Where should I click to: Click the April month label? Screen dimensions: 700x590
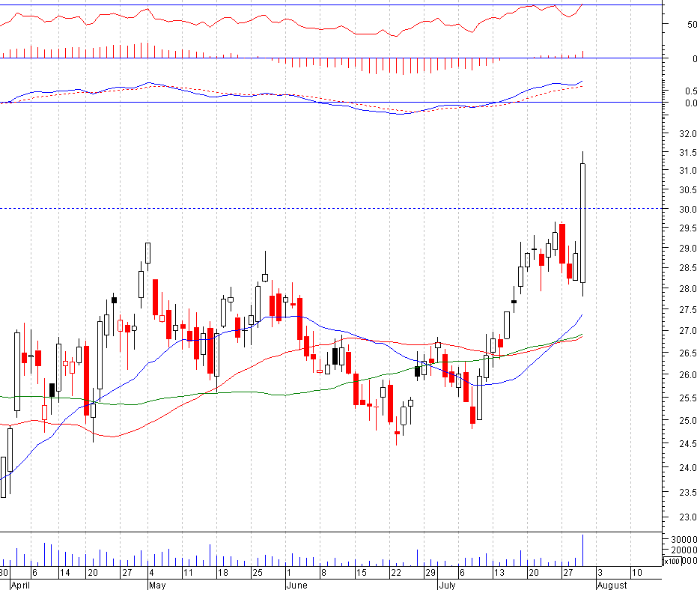20,585
